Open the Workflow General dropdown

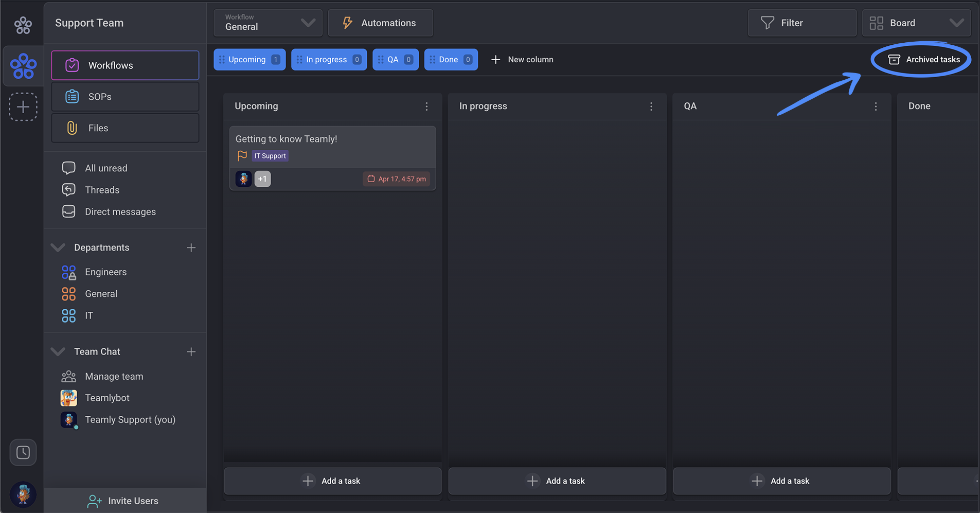[268, 23]
